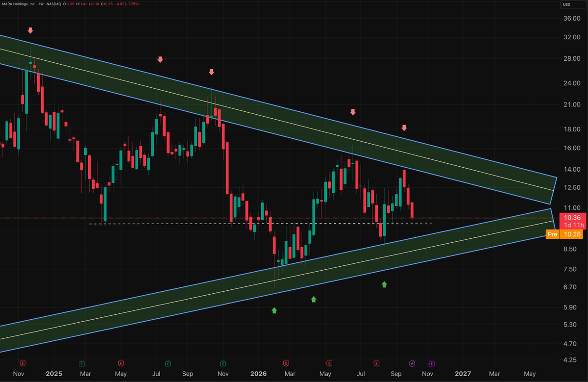Click the 2026 year label on time axis
Screen dimensions: 588x382
[258, 374]
